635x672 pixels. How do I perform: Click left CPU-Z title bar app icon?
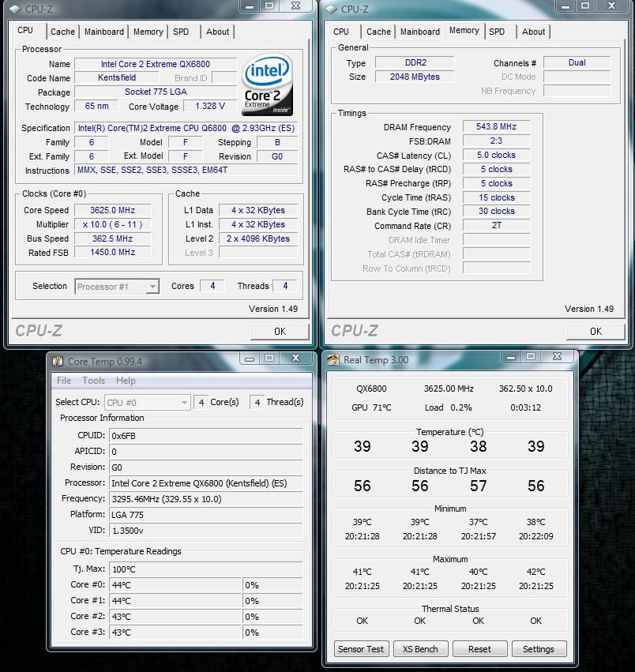click(x=14, y=9)
